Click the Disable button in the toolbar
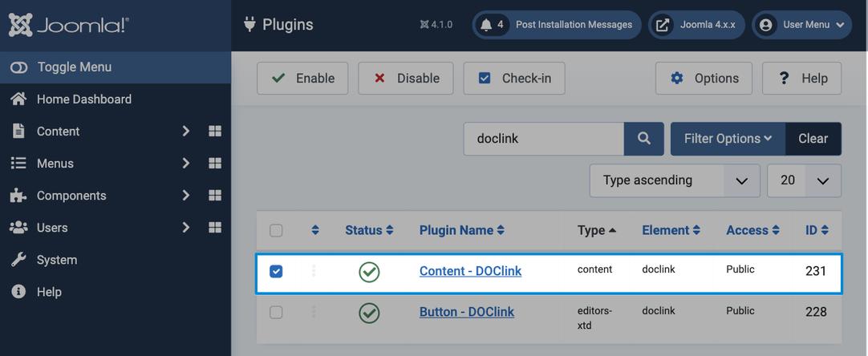This screenshot has height=356, width=868. click(x=406, y=78)
